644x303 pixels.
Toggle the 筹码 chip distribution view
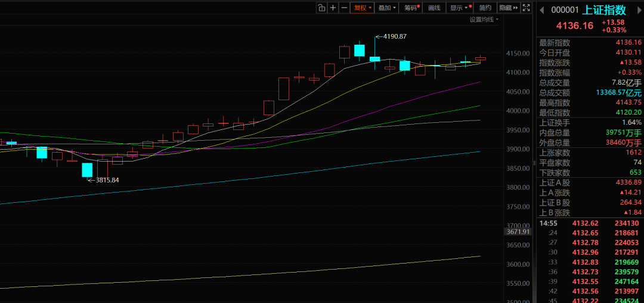[411, 8]
